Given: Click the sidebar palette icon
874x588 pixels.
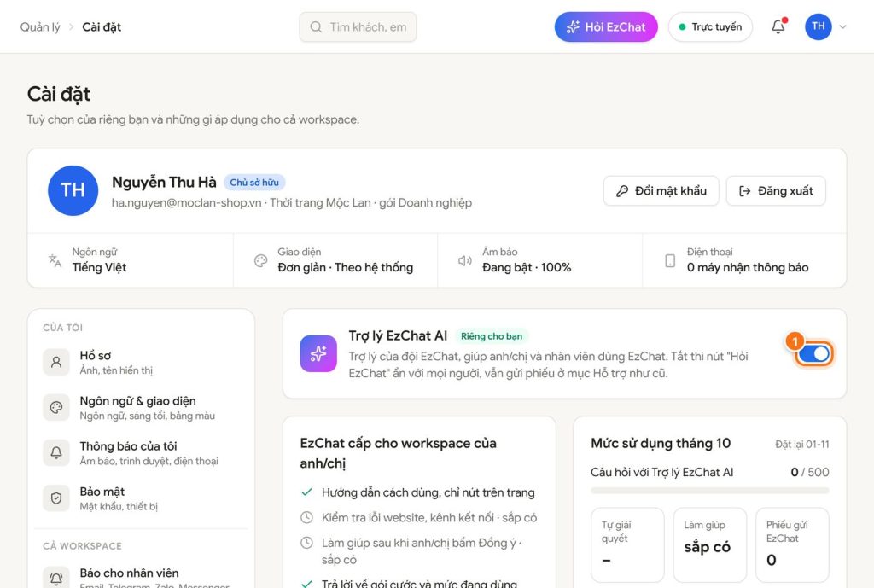Looking at the screenshot, I should click(56, 407).
